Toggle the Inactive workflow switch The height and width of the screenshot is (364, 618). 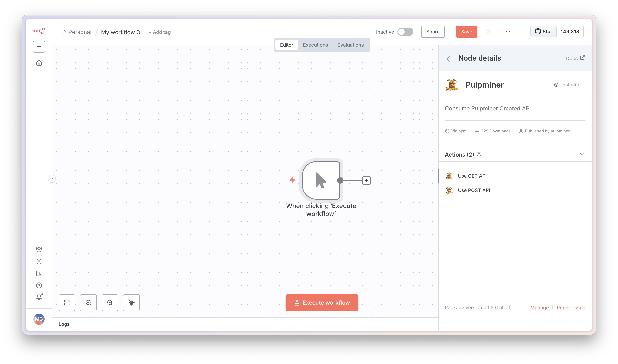pos(405,32)
